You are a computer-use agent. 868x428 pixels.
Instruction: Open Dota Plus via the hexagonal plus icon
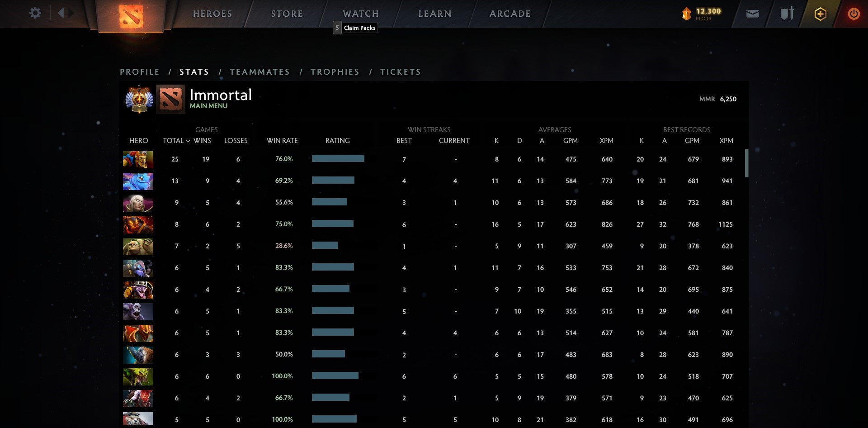click(820, 14)
